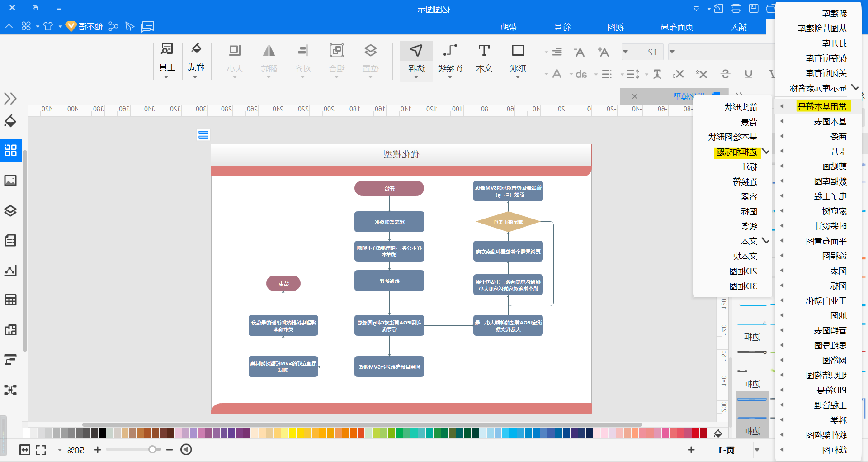
Task: Open the comments chat icon
Action: click(147, 26)
